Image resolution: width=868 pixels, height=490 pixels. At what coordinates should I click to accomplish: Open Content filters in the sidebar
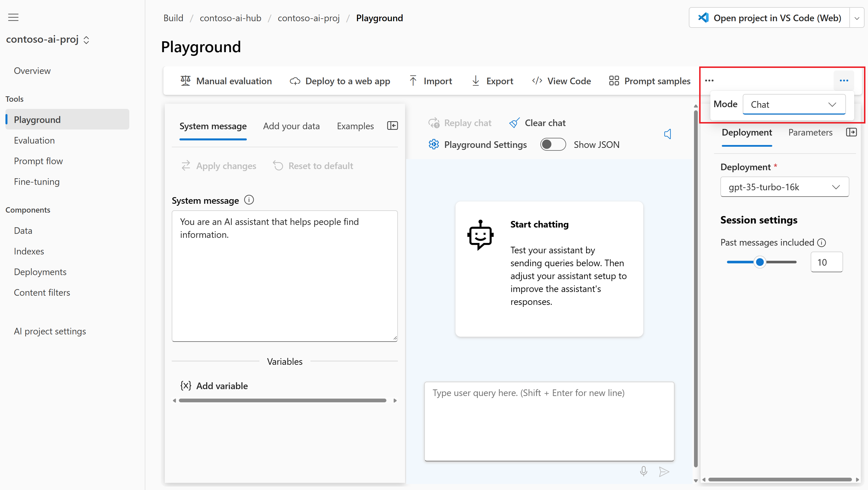(42, 292)
